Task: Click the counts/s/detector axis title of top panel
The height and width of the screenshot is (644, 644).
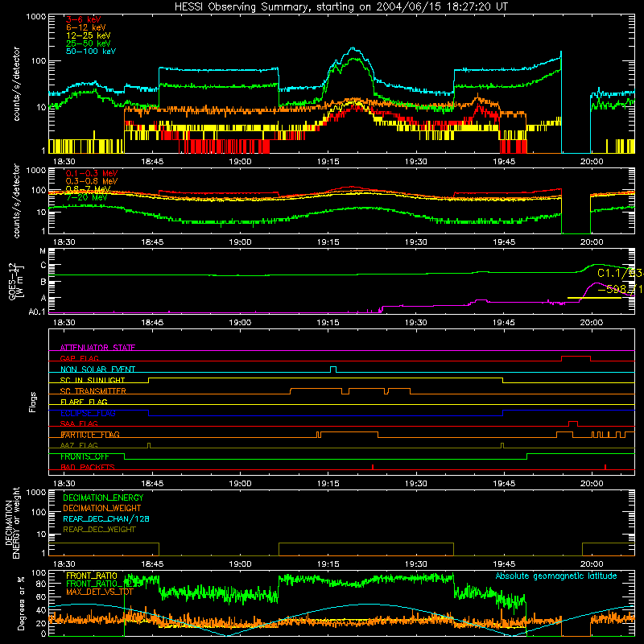Action: point(16,84)
